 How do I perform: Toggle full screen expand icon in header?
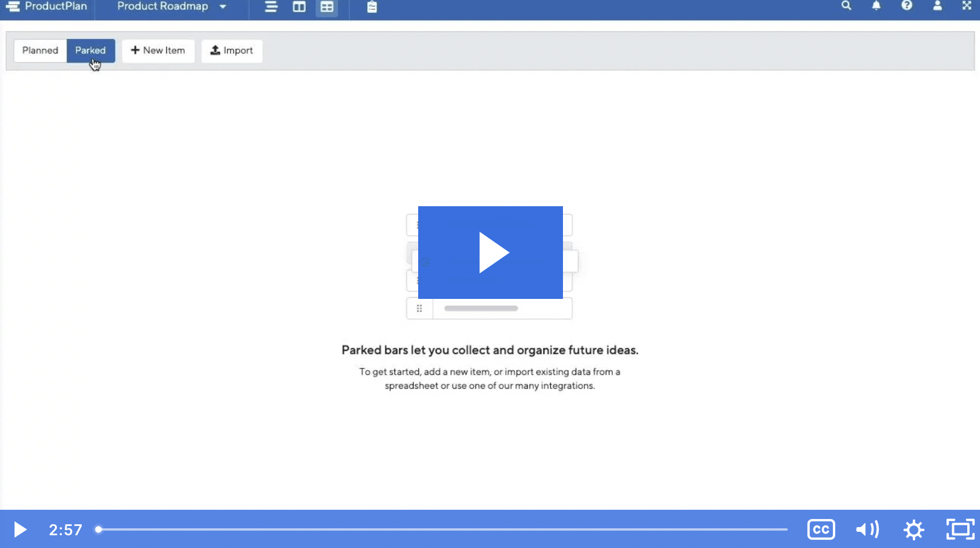[967, 6]
